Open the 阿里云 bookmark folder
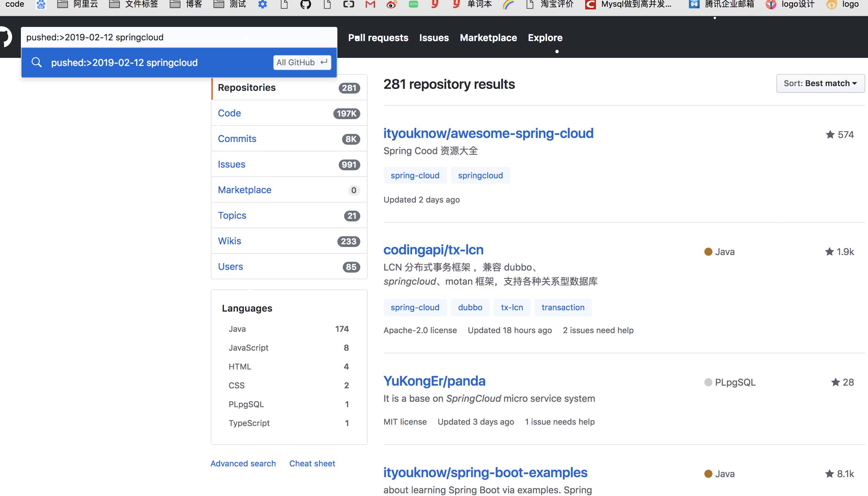The image size is (868, 496). click(78, 4)
